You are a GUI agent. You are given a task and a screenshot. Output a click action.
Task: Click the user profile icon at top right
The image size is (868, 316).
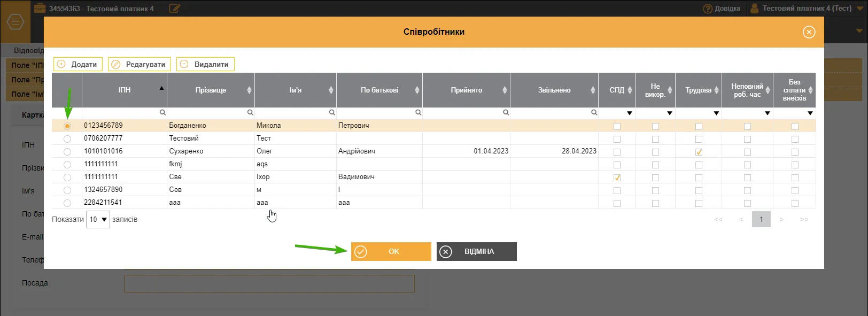coord(755,9)
